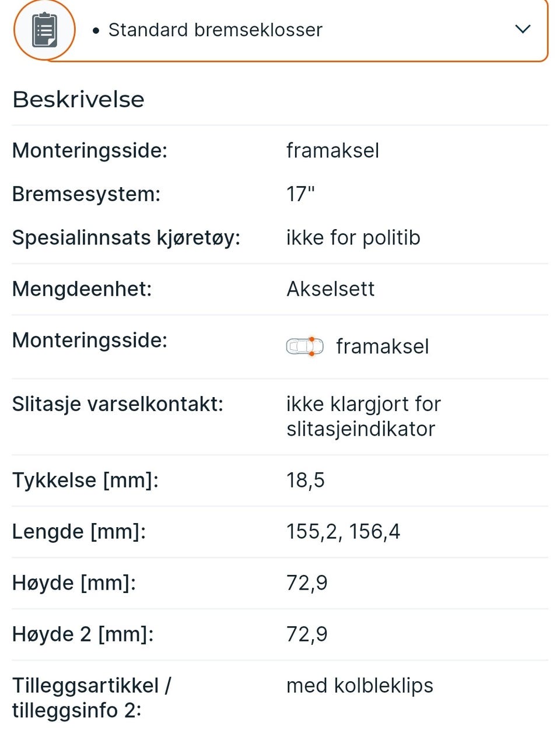Click the car front axle icon
This screenshot has width=560, height=733.
coord(304,346)
